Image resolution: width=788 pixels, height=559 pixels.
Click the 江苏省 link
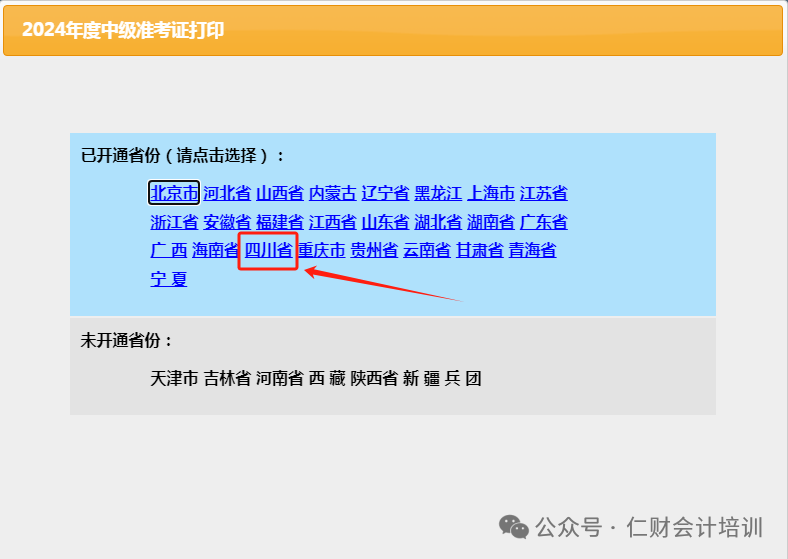tap(544, 193)
